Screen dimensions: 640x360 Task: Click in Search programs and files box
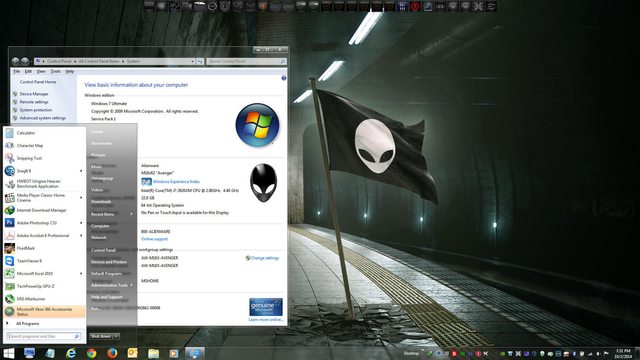[x=44, y=336]
